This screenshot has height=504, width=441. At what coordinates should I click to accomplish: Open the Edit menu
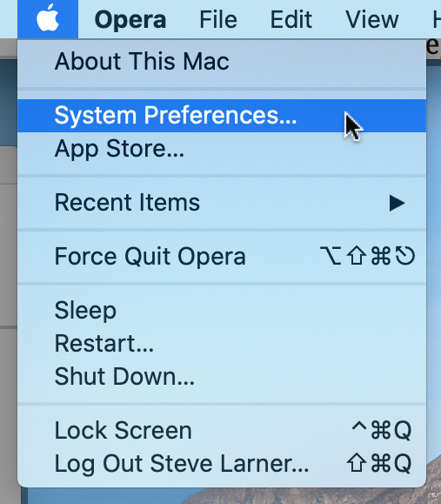(291, 20)
